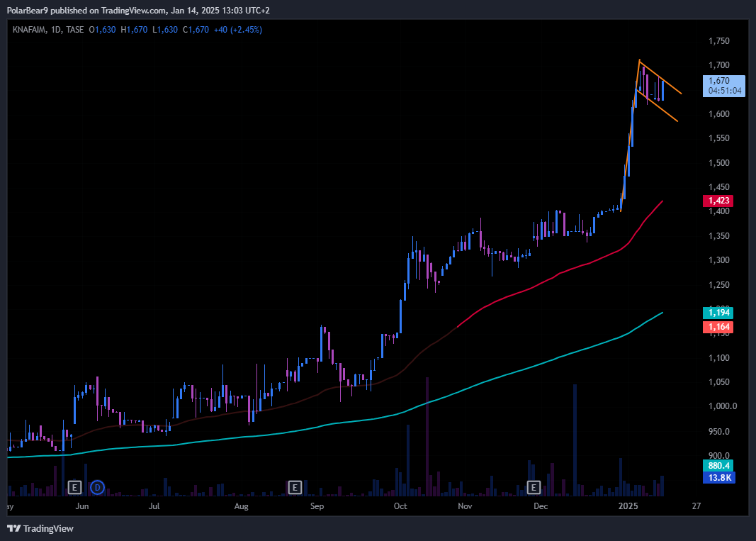This screenshot has height=541, width=756.
Task: Click the high value H1,670
Action: 134,30
